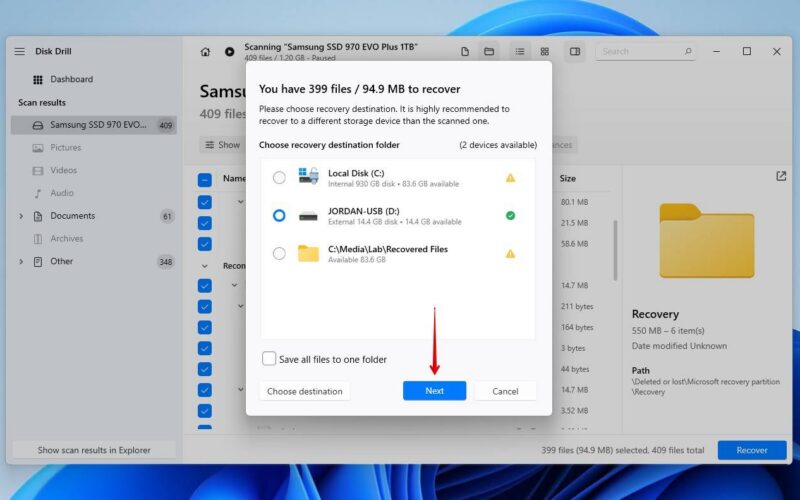Select the folder view icon in toolbar
800x500 pixels.
[489, 52]
